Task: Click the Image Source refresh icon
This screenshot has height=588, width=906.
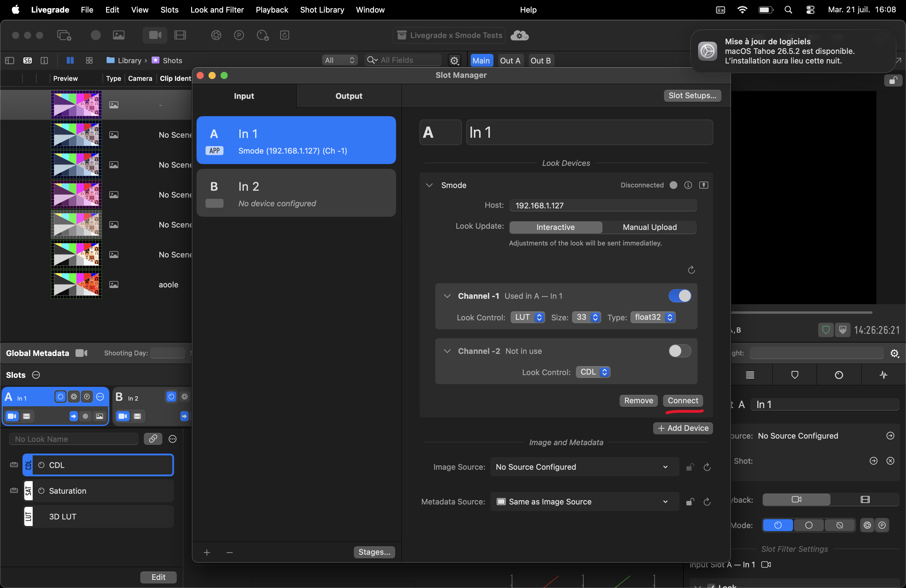Action: [x=707, y=467]
